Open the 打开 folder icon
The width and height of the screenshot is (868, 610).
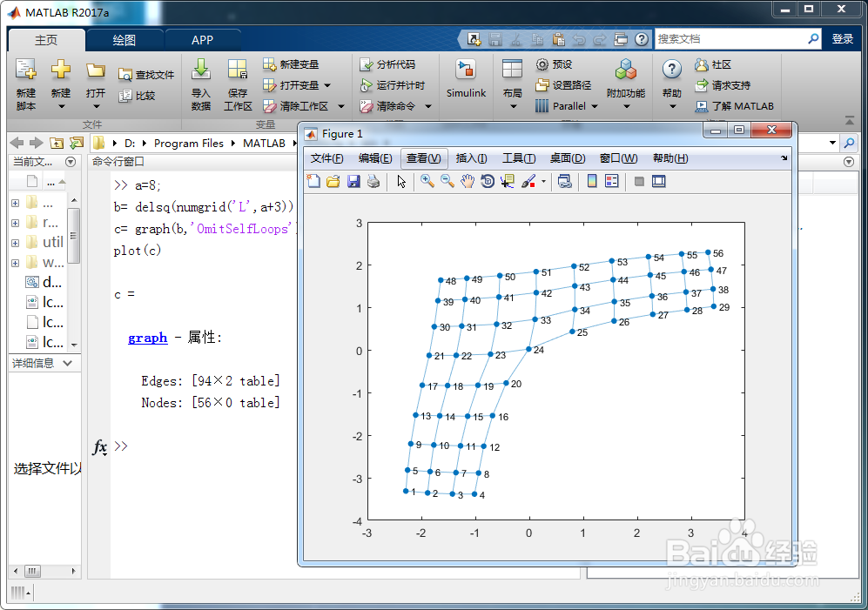pos(95,70)
